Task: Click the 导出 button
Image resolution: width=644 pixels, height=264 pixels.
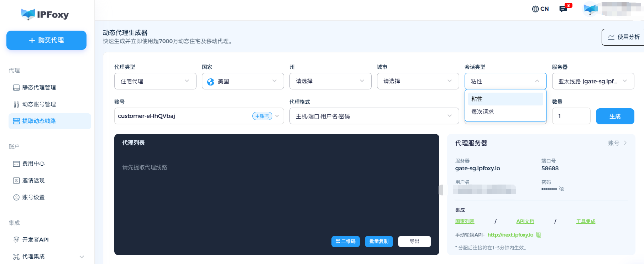Action: [414, 242]
